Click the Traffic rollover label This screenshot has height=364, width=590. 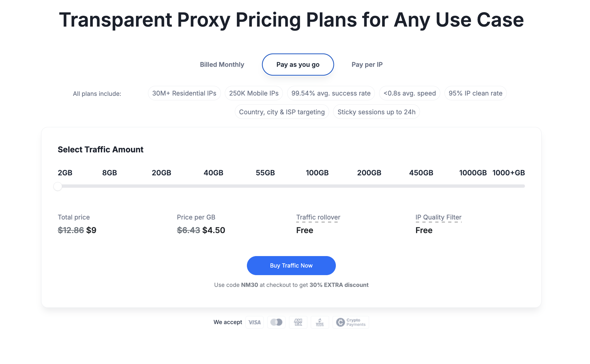pyautogui.click(x=318, y=217)
